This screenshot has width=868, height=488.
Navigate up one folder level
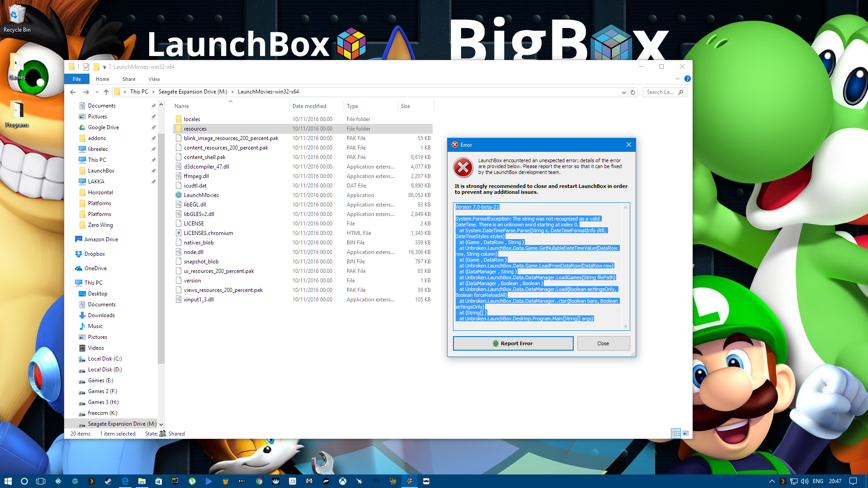106,92
